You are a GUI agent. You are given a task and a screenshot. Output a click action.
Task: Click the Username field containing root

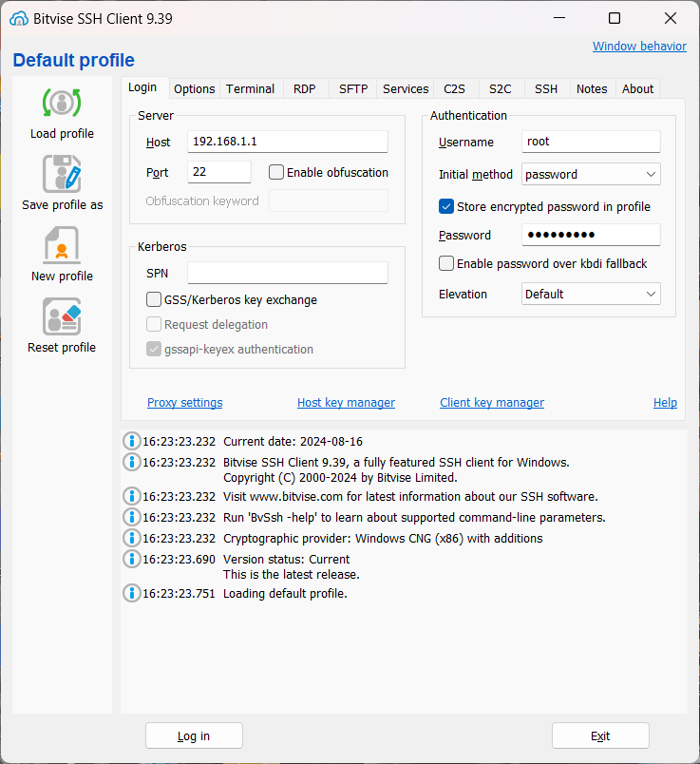591,142
